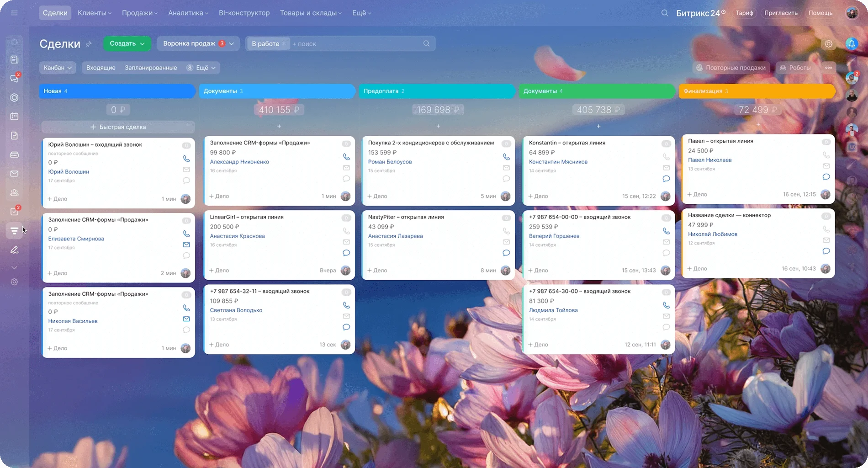Remove the «В работе» filter chip
The width and height of the screenshot is (868, 468).
[284, 44]
